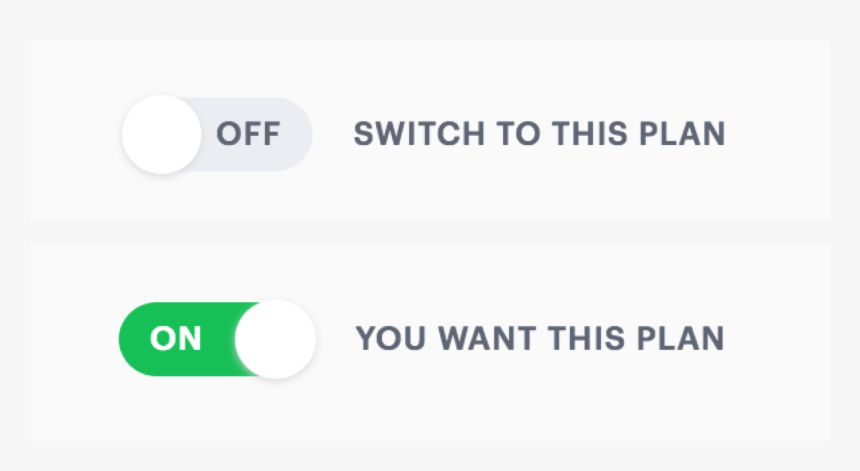Click the "ON" text inside the green switch

pyautogui.click(x=176, y=340)
